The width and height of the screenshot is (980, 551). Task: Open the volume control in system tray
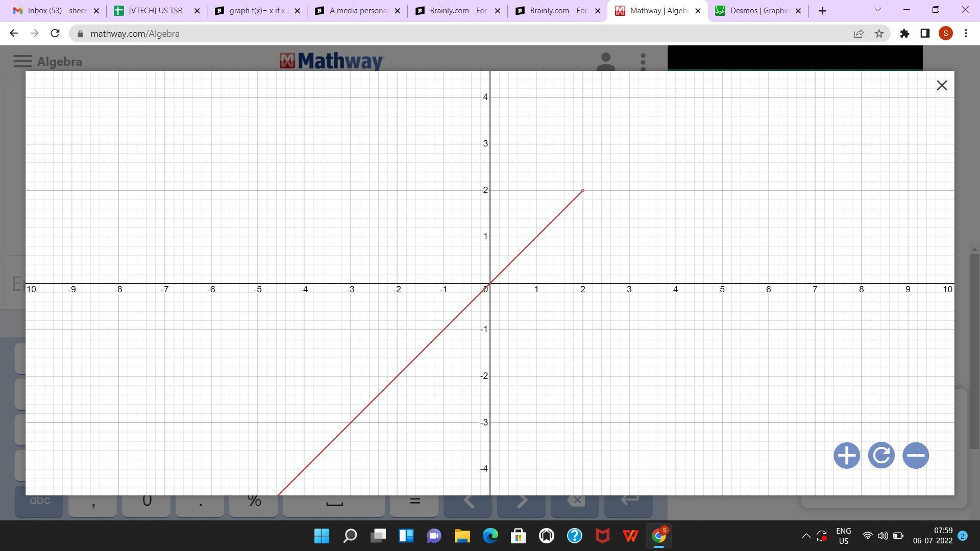click(x=883, y=536)
